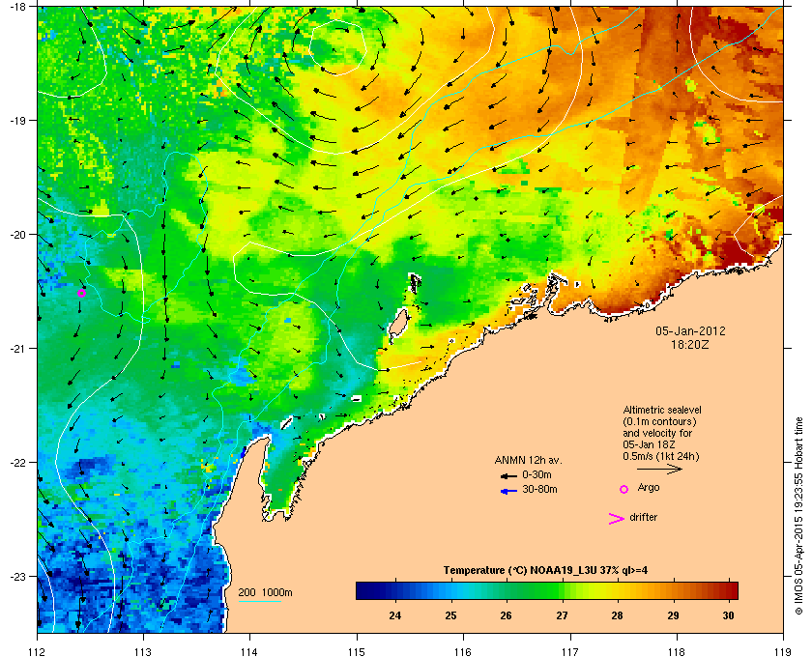Click the '29' colorbar tick value
The height and width of the screenshot is (657, 812).
point(673,615)
